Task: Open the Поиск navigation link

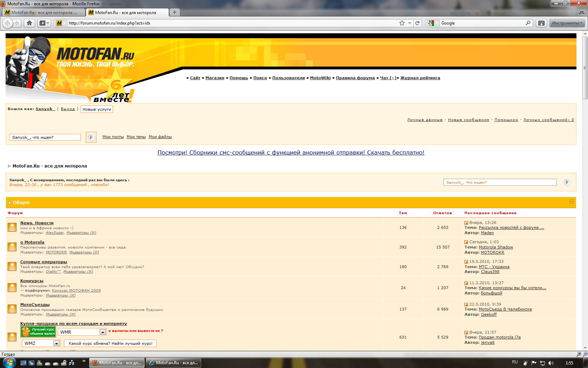Action: 260,78
